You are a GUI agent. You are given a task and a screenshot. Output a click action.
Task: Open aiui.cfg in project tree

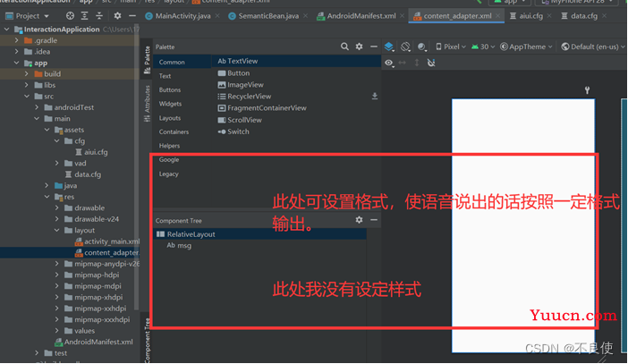coord(91,152)
